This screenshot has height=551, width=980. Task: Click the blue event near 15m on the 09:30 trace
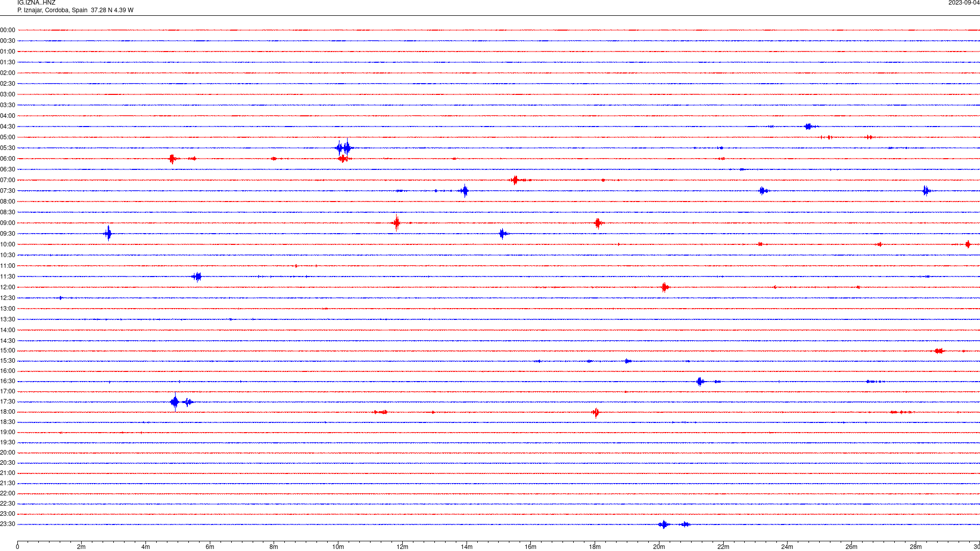coord(503,234)
